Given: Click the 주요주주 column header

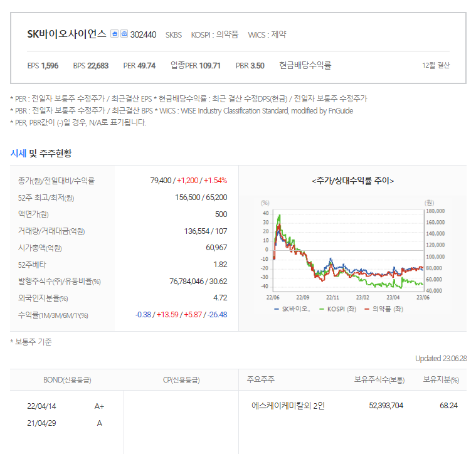Looking at the screenshot, I should click(261, 379).
